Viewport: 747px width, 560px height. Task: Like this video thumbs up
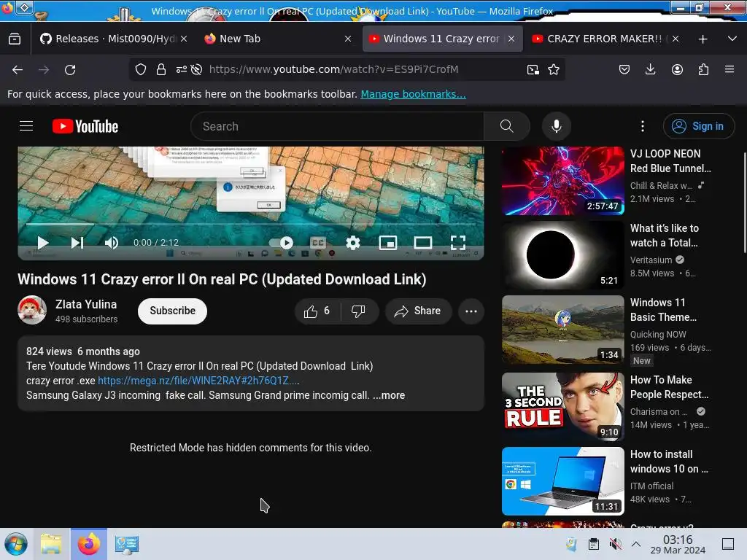[x=317, y=311]
